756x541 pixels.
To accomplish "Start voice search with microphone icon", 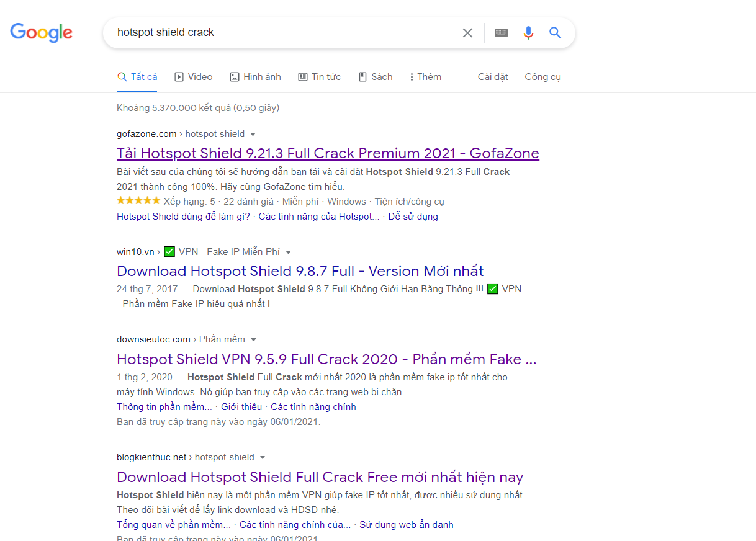I will 528,33.
